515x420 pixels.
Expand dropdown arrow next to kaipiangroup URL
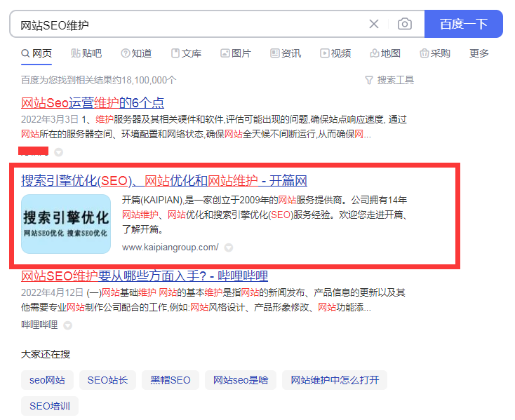pyautogui.click(x=229, y=248)
